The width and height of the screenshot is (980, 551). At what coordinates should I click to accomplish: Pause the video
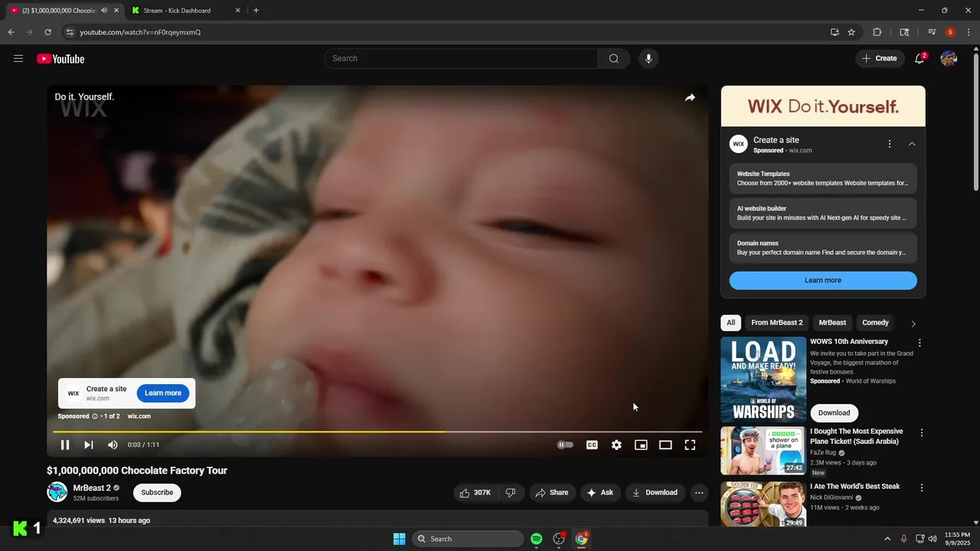pos(65,445)
